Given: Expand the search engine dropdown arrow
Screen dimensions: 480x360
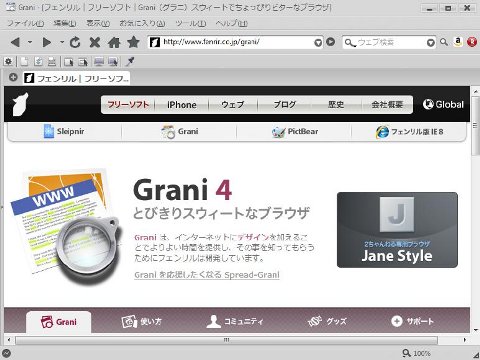Looking at the screenshot, I should 431,43.
